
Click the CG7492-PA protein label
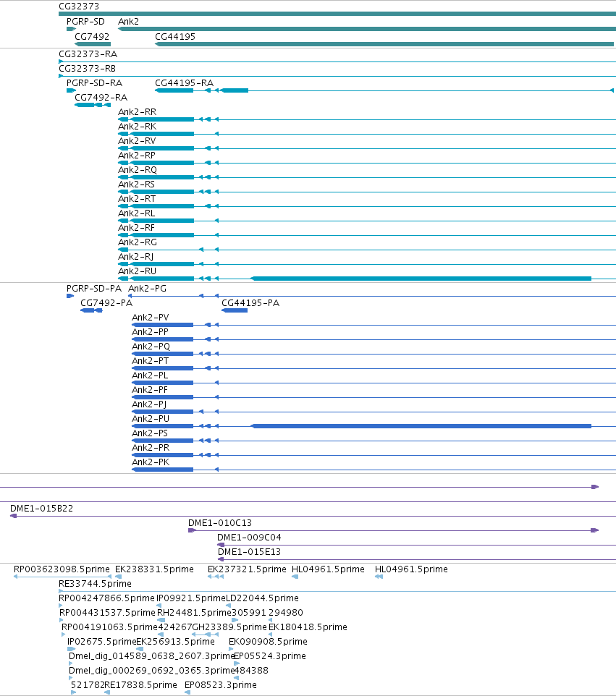106,303
